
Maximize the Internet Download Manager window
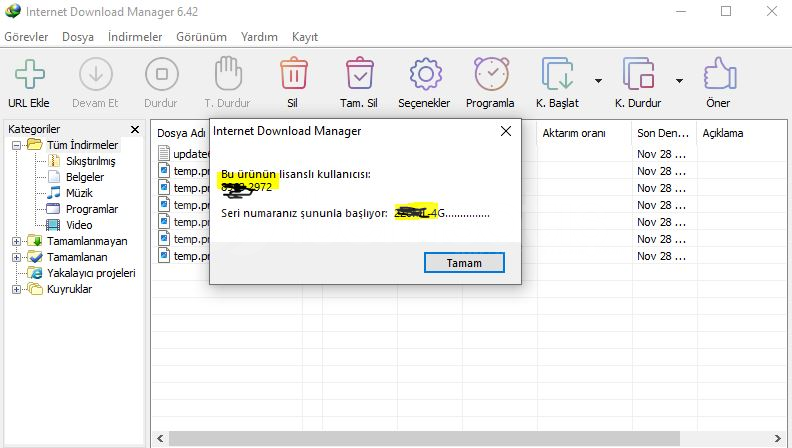pos(726,11)
